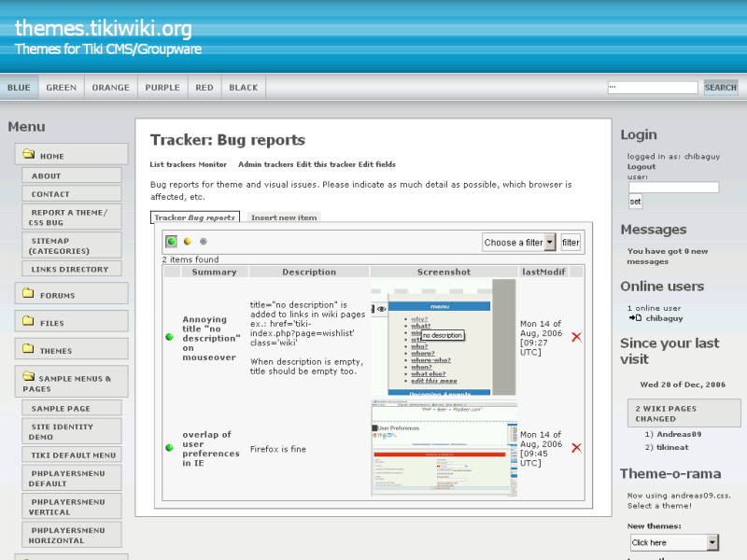This screenshot has width=747, height=560.
Task: Click the gray closed-status filter icon
Action: point(204,242)
